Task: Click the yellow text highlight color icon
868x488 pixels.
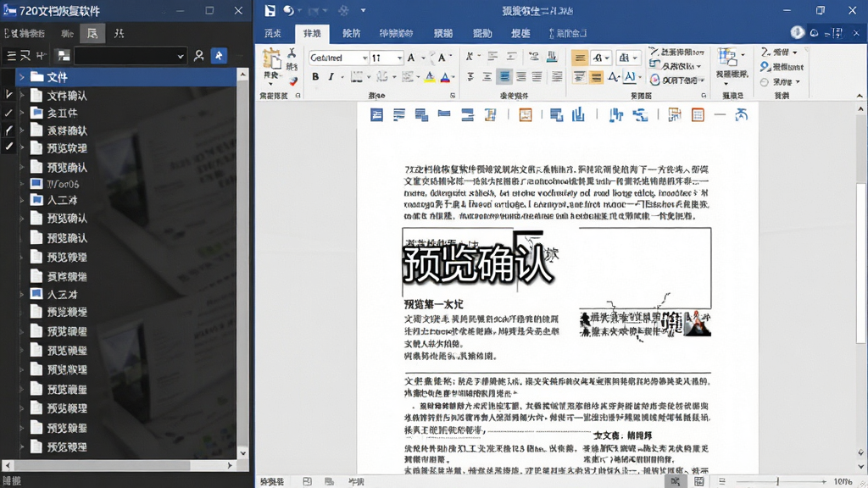Action: (430, 77)
